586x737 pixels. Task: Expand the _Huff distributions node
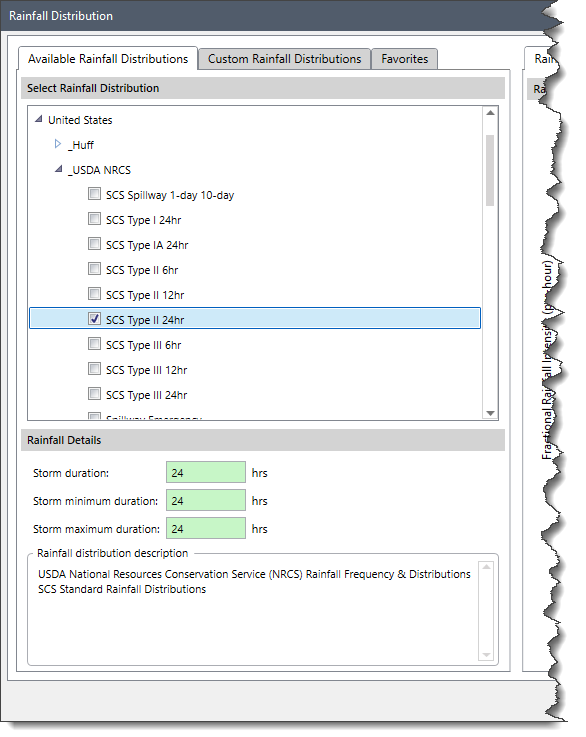58,144
